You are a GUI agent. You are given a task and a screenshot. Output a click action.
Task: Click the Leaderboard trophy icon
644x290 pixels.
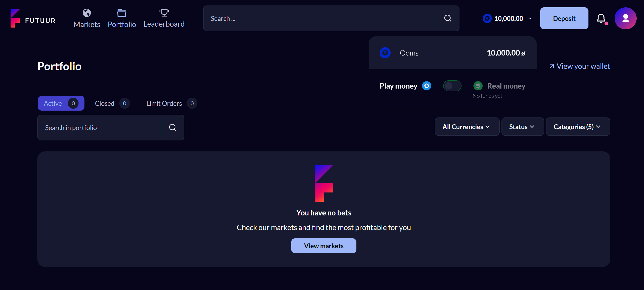tap(164, 13)
